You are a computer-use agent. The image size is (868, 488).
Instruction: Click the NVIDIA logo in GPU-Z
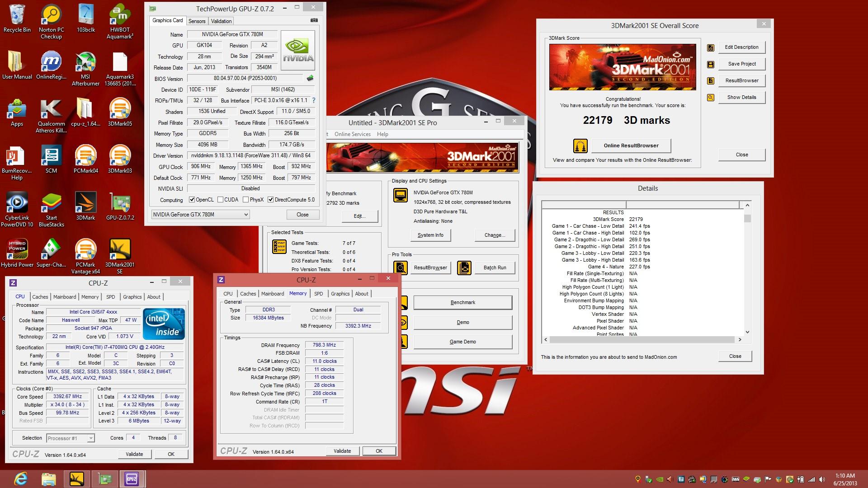click(x=298, y=50)
